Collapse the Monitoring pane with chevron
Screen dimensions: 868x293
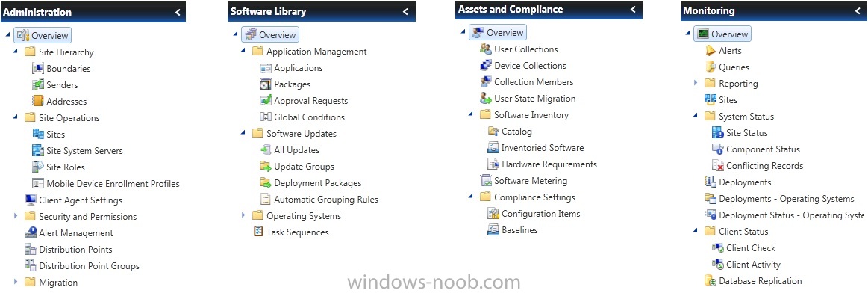pyautogui.click(x=857, y=11)
